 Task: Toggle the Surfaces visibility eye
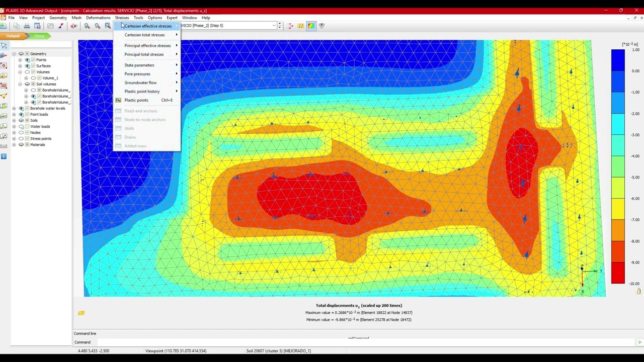[27, 66]
